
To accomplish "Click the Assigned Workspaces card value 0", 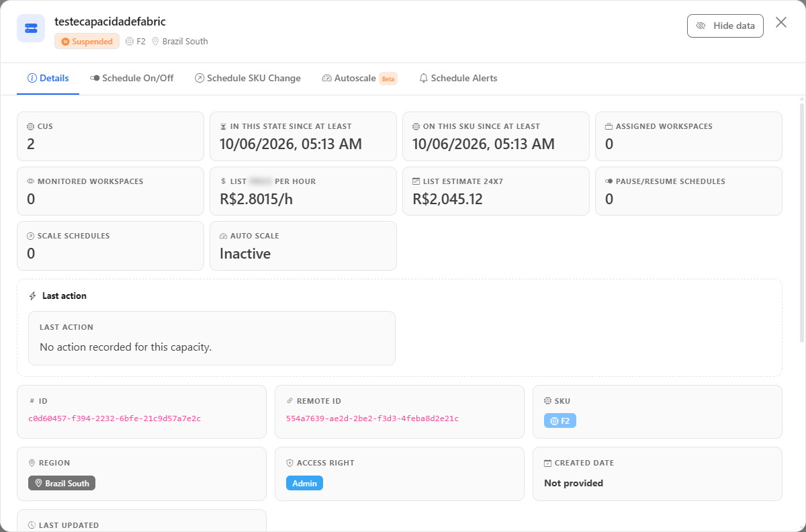I will 609,144.
